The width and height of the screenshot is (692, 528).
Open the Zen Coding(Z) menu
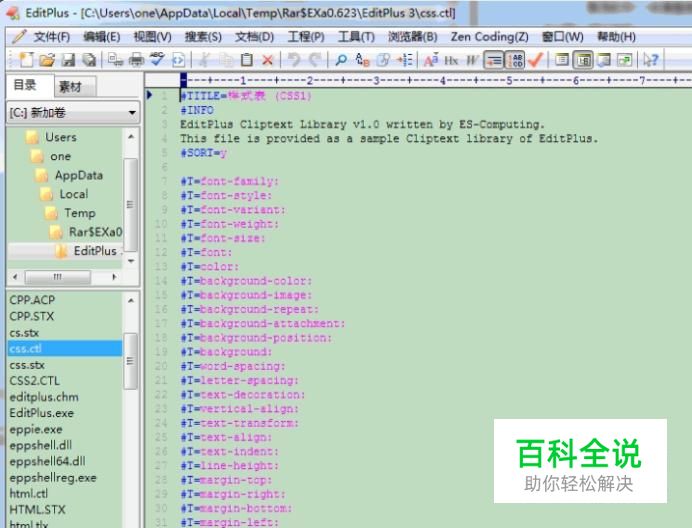pos(489,37)
